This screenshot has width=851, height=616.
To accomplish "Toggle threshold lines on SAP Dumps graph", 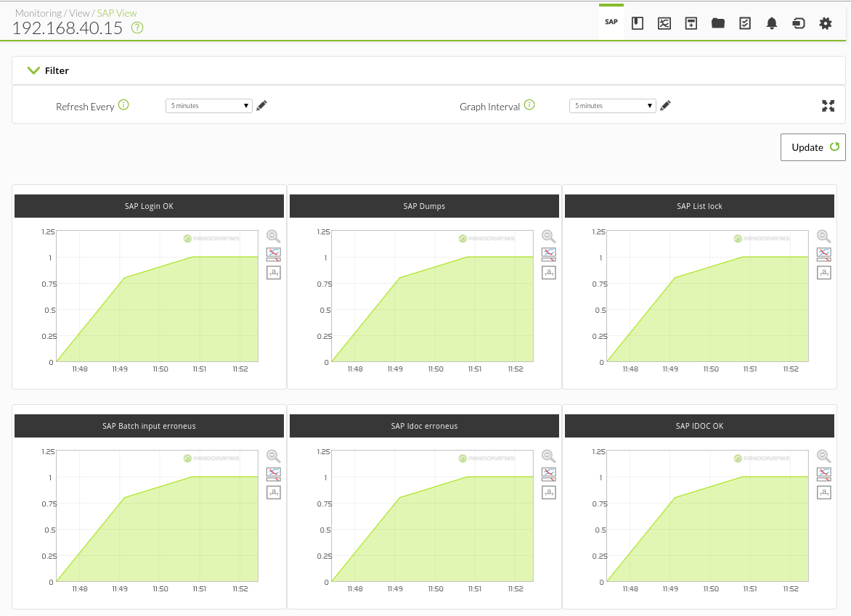I will pyautogui.click(x=549, y=254).
